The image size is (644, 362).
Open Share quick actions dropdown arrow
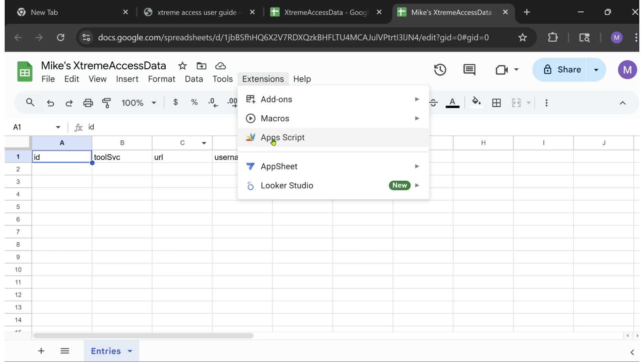pyautogui.click(x=596, y=70)
